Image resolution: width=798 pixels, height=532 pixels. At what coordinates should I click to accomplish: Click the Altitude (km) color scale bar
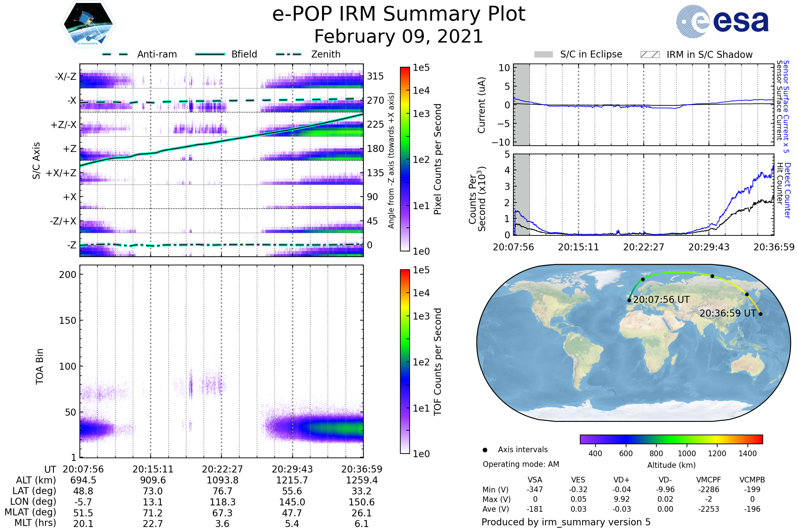[671, 439]
